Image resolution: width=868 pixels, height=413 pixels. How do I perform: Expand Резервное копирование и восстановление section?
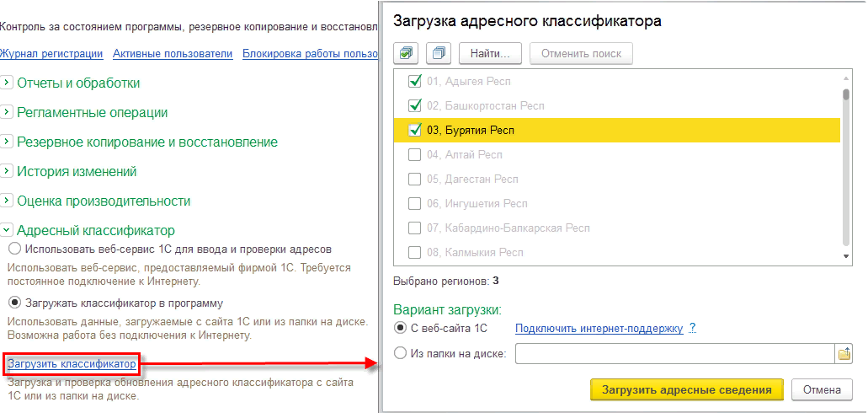click(x=7, y=142)
